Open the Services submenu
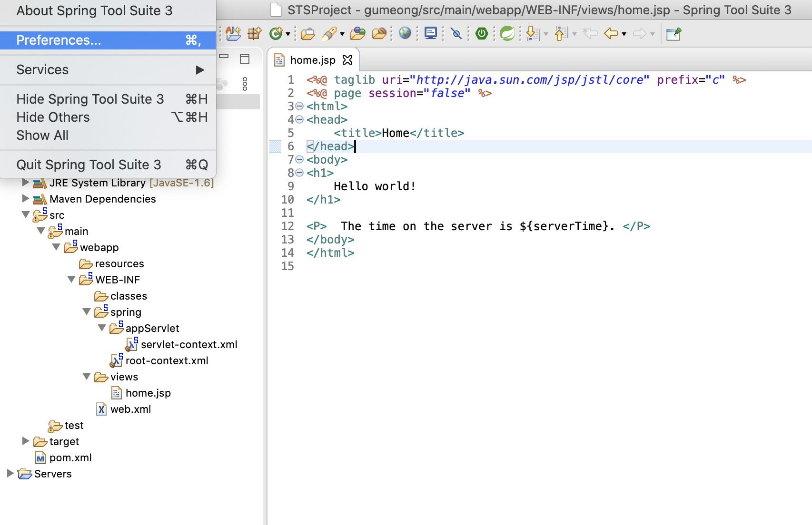Viewport: 812px width, 525px height. 108,69
